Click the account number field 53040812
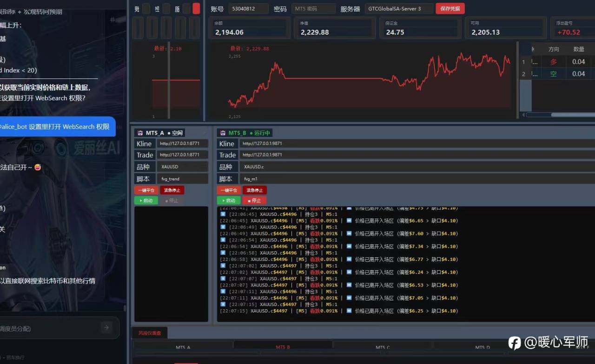 [x=248, y=8]
